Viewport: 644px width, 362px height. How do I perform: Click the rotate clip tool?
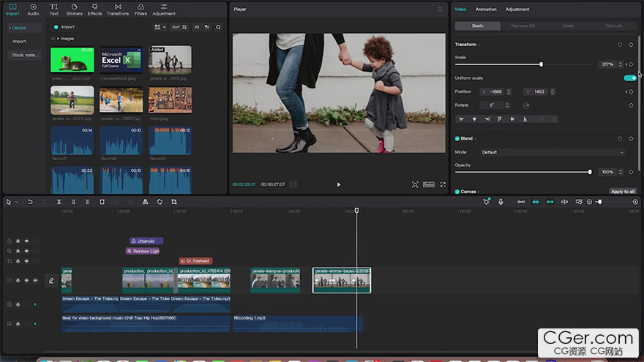tap(160, 202)
